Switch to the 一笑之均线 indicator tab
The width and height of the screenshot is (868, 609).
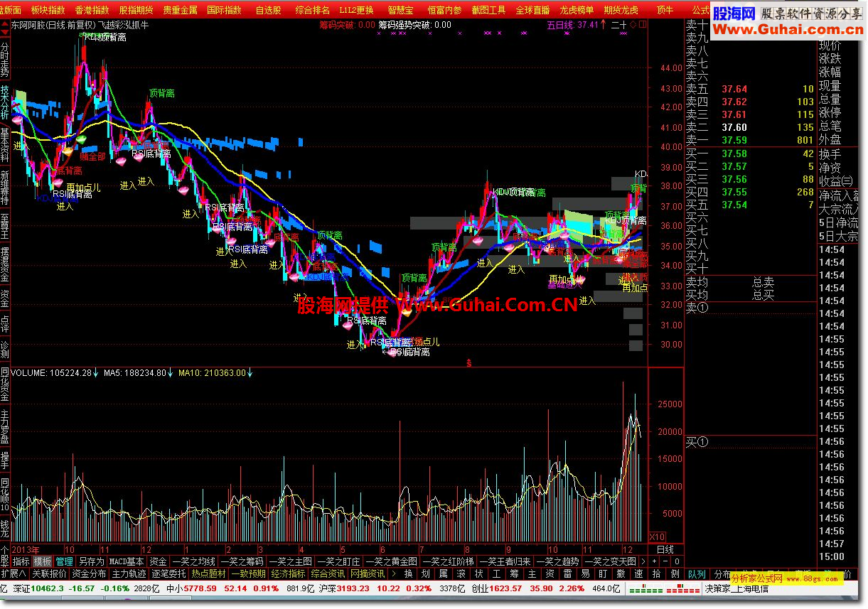tap(195, 561)
